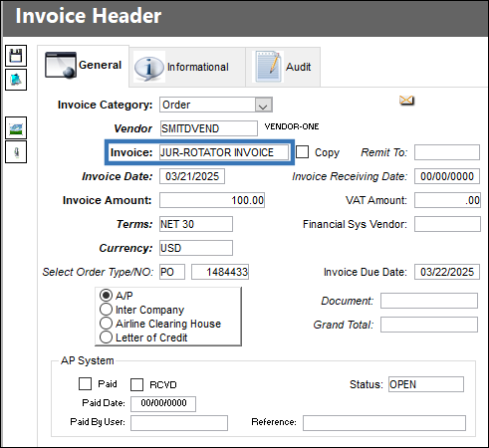
Task: Click the Status field showing OPEN
Action: (426, 384)
